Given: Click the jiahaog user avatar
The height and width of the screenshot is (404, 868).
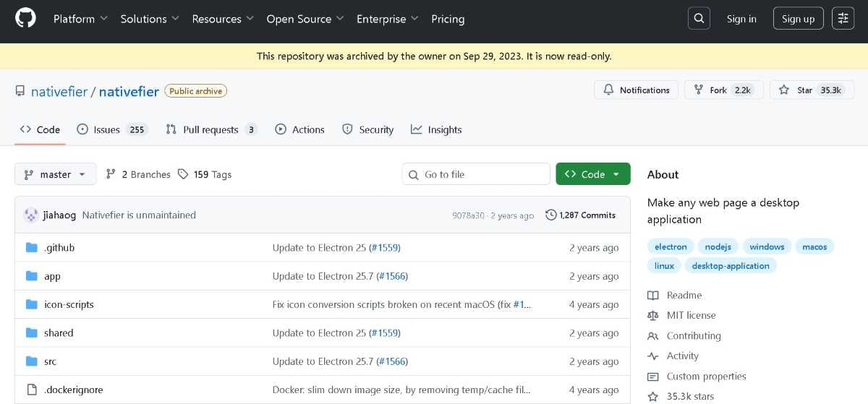Looking at the screenshot, I should pyautogui.click(x=31, y=215).
